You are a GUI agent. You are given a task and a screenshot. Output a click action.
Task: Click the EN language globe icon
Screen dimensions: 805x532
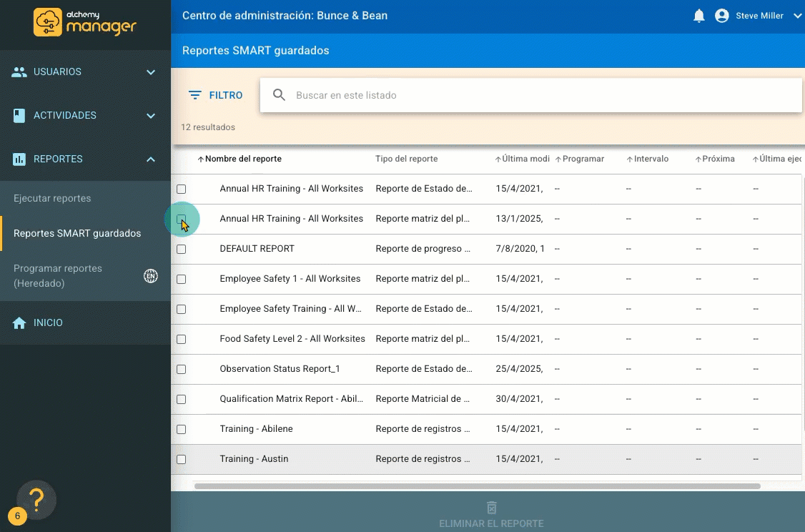[151, 276]
